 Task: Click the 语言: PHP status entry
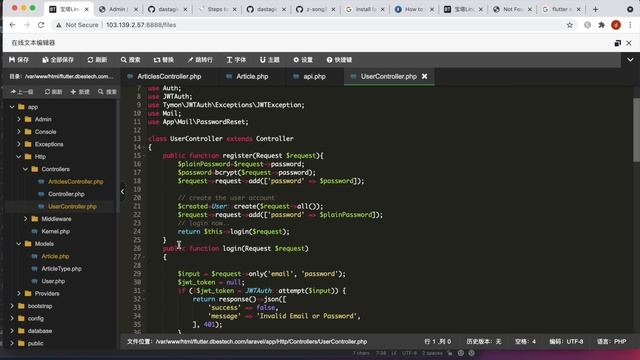[x=611, y=342]
